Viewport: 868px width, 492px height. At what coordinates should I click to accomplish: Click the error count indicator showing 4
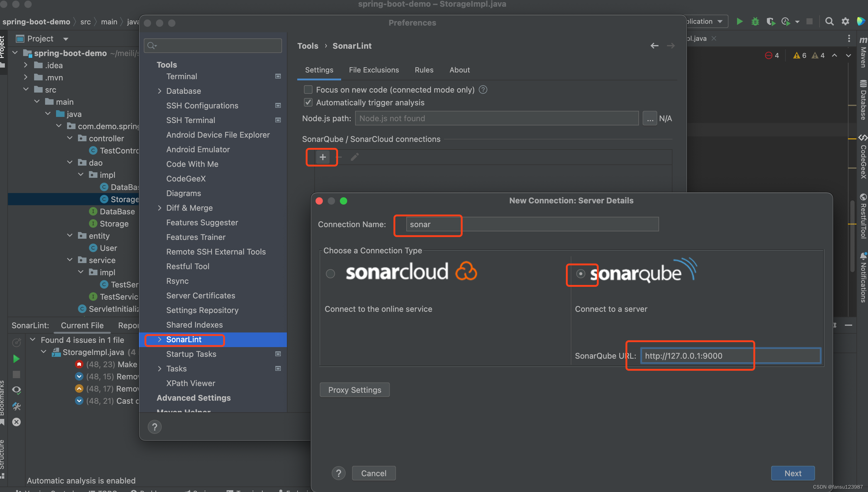[x=772, y=55]
